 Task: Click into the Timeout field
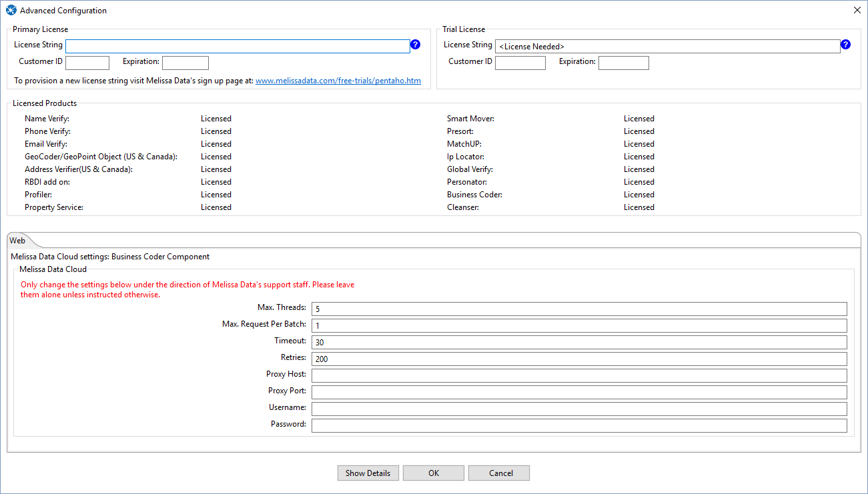coord(578,343)
